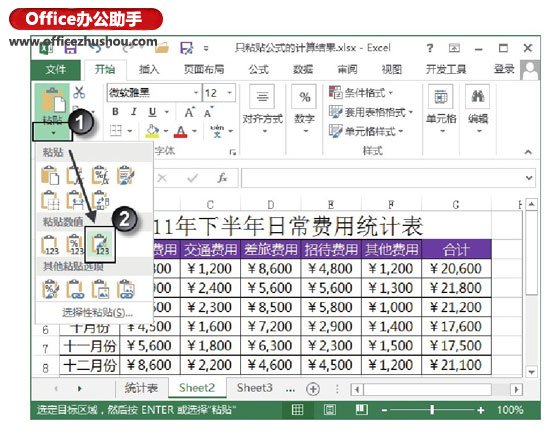Toggle Underline formatting
The image size is (560, 434).
coord(152,112)
